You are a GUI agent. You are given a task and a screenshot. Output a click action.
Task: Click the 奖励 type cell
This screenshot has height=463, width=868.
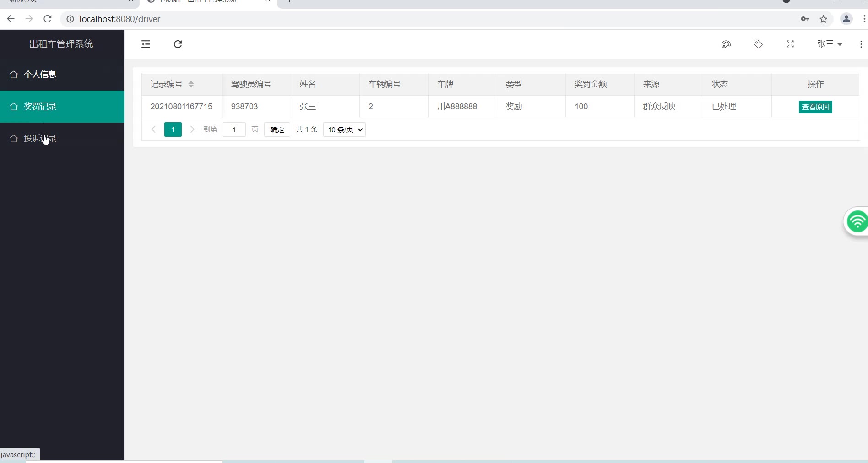click(531, 107)
